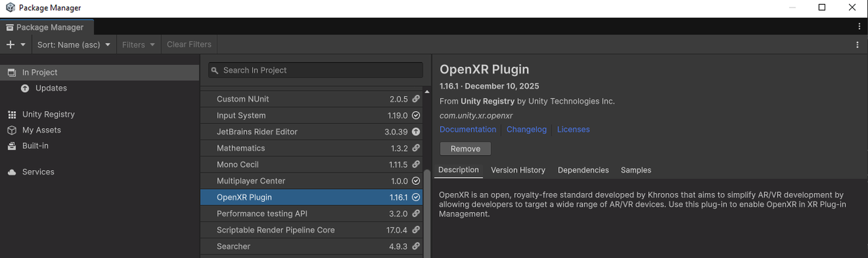This screenshot has height=258, width=868.
Task: Select the Custom NUnit package row
Action: tap(311, 99)
